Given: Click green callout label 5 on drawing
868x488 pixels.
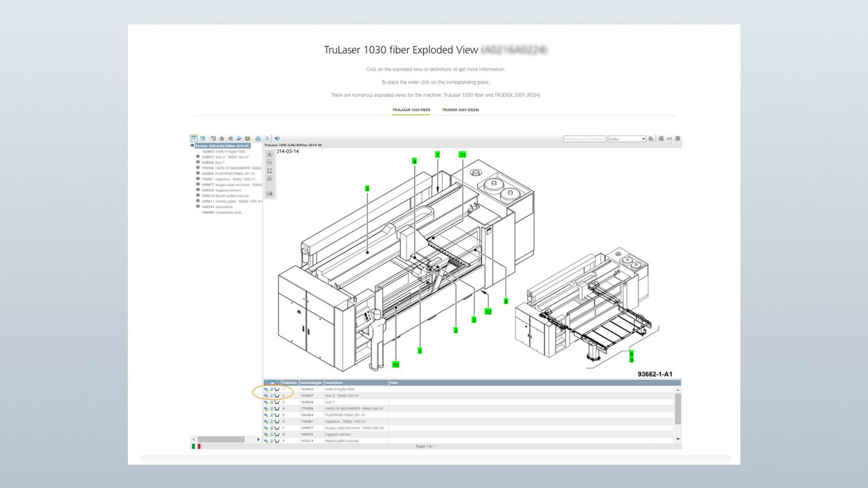Looking at the screenshot, I should click(x=366, y=189).
